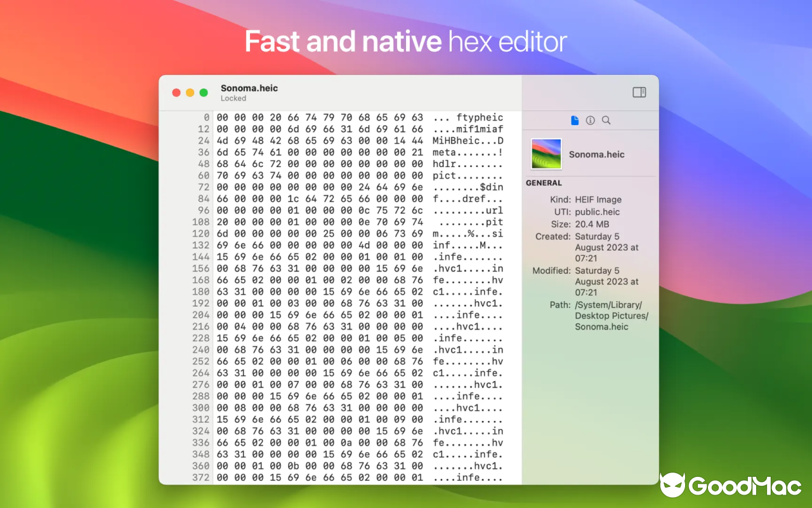Screen dimensions: 812x508
Task: Click offset label 96
Action: pos(204,210)
